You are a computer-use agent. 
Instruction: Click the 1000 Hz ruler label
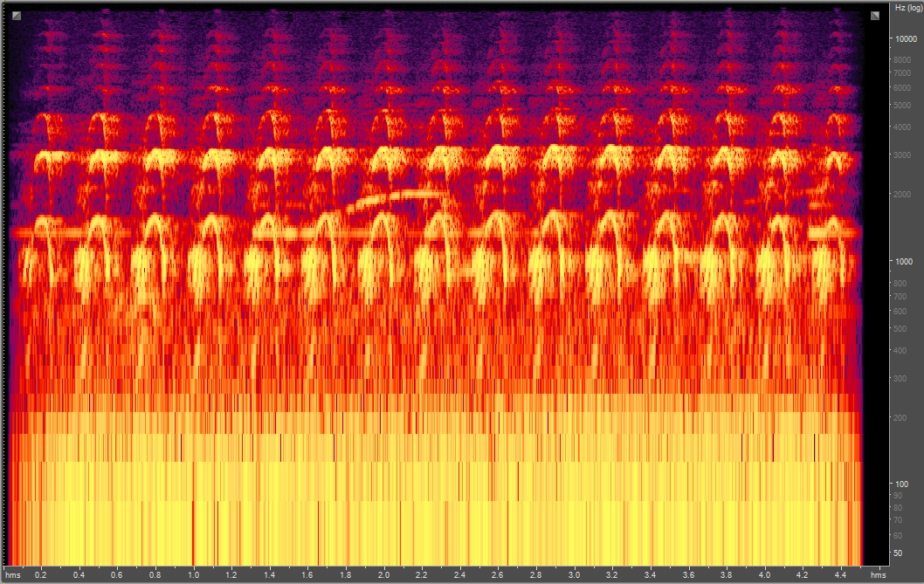click(x=905, y=261)
